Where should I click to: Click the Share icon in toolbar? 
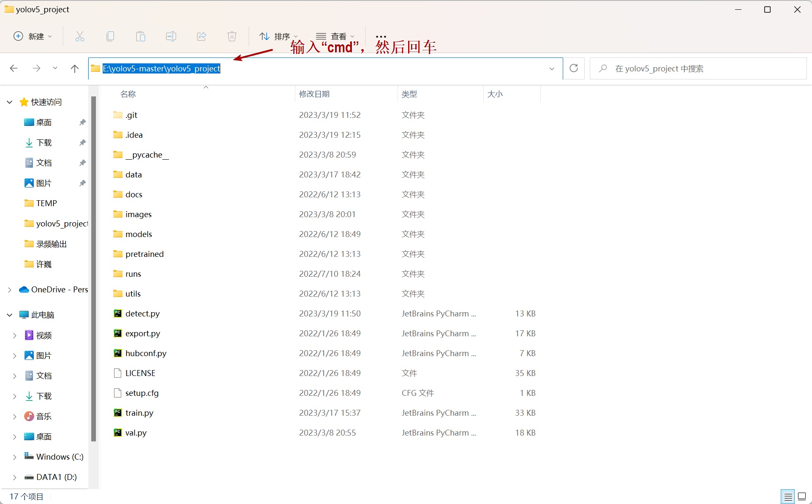pyautogui.click(x=202, y=36)
